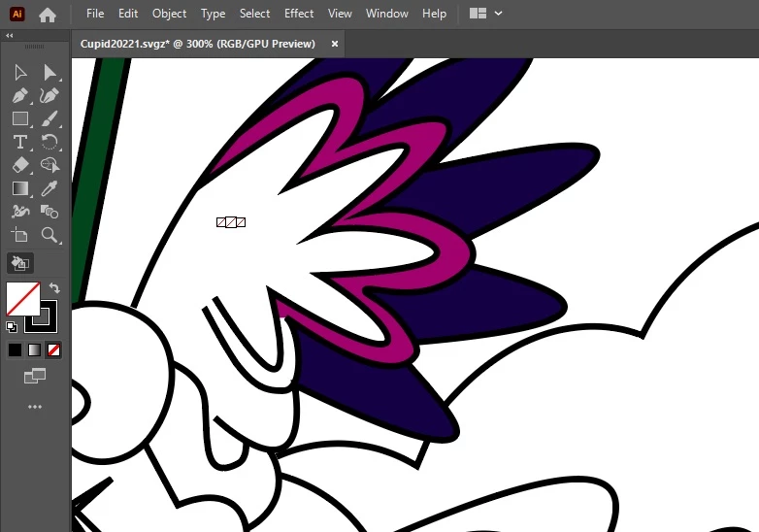Choose the Eyedropper tool

[49, 188]
